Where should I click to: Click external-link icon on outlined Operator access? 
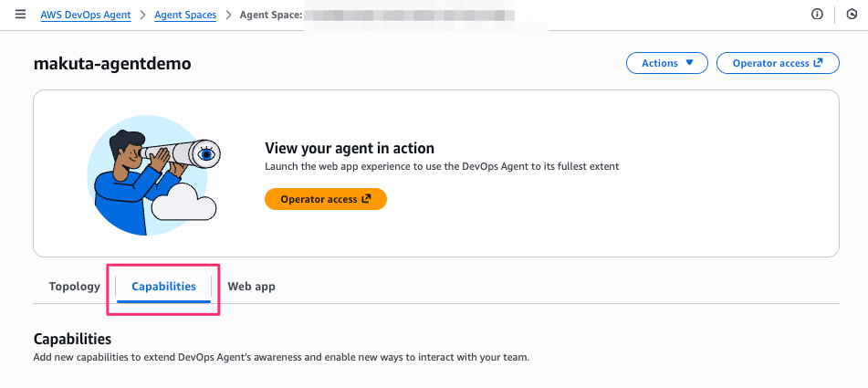pyautogui.click(x=819, y=63)
